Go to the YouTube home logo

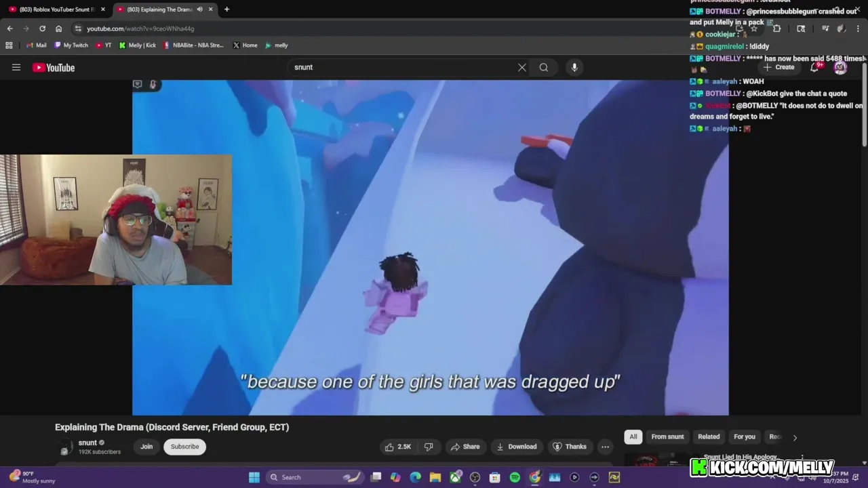click(x=54, y=67)
